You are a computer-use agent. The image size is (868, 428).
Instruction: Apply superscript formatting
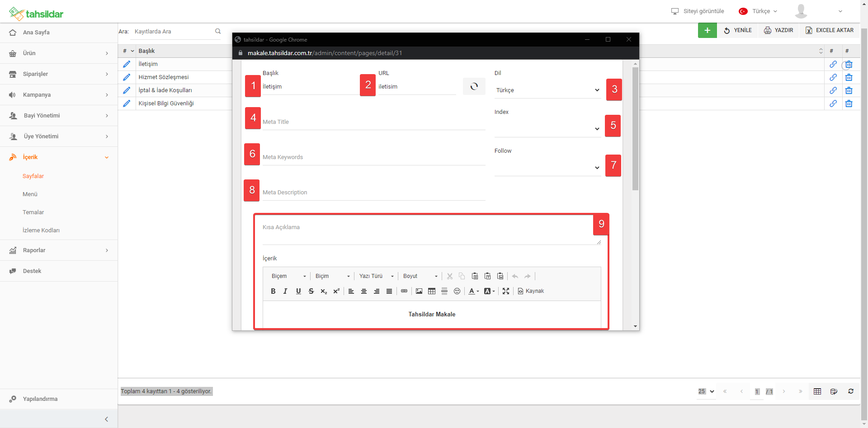(336, 291)
